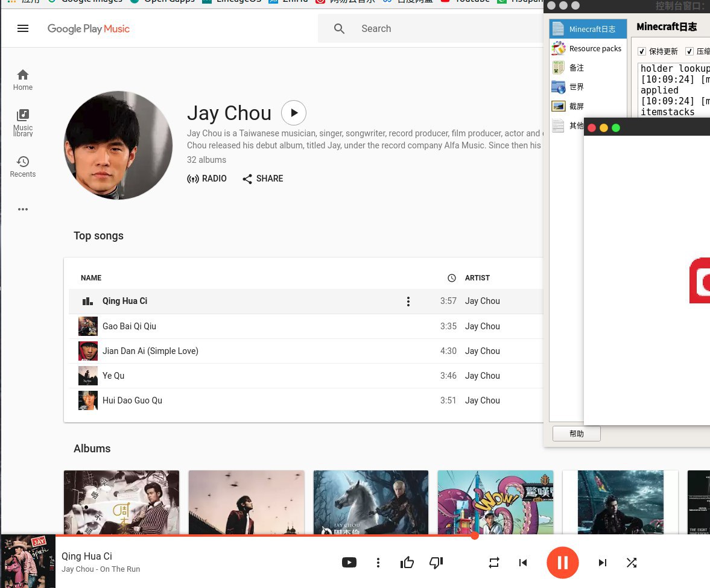Open the hamburger main menu
This screenshot has width=710, height=588.
tap(23, 28)
